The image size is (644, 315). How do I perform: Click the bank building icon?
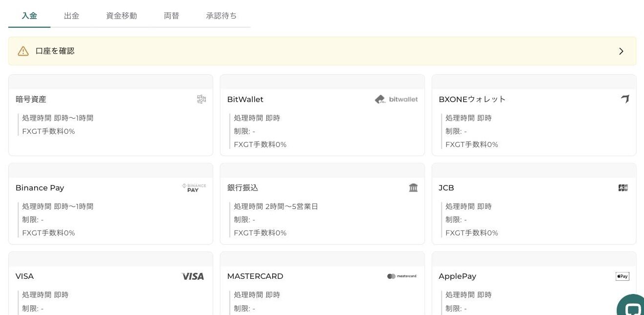click(413, 188)
